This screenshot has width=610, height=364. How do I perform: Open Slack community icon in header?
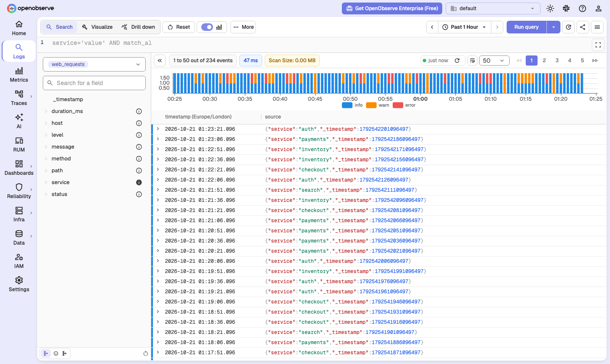(566, 8)
